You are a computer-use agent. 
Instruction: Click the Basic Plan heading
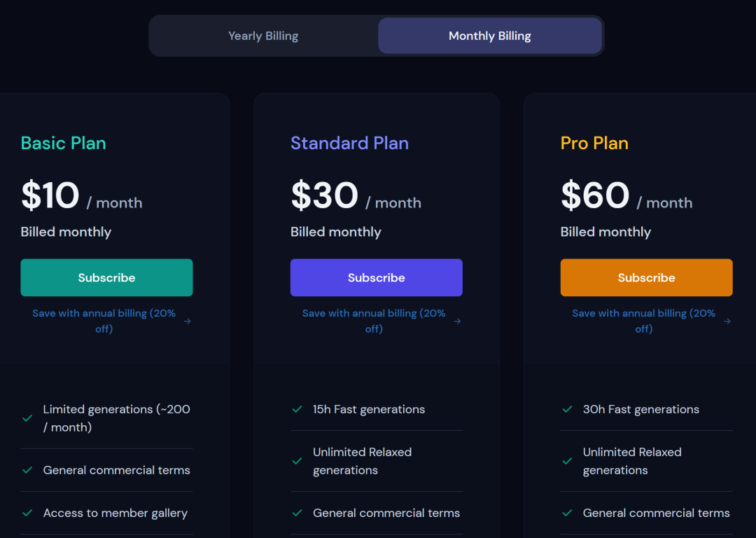[64, 143]
